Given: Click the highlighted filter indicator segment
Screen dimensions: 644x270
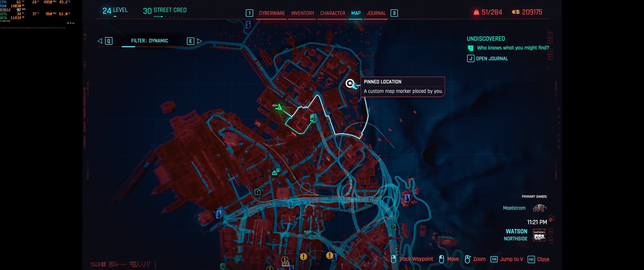Looking at the screenshot, I should pos(128,46).
